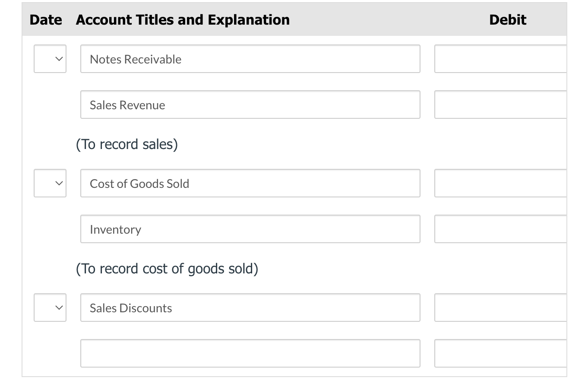
Task: Select the Inventory account title field
Action: coord(250,229)
